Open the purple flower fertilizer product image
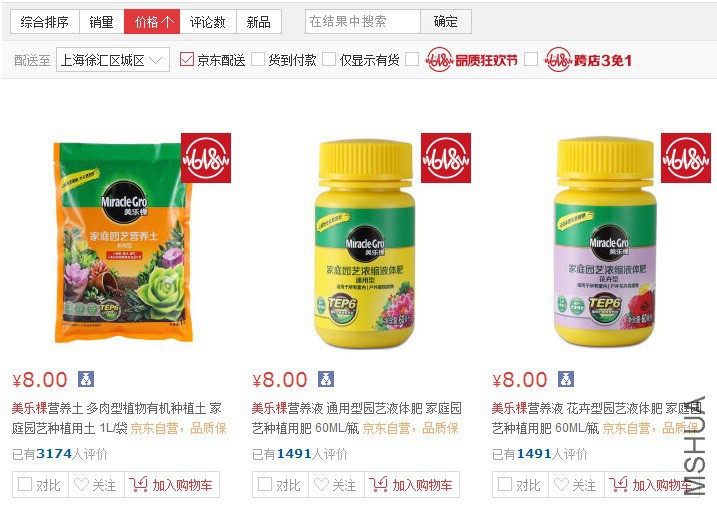Viewport: 717px width, 511px height. 605,241
